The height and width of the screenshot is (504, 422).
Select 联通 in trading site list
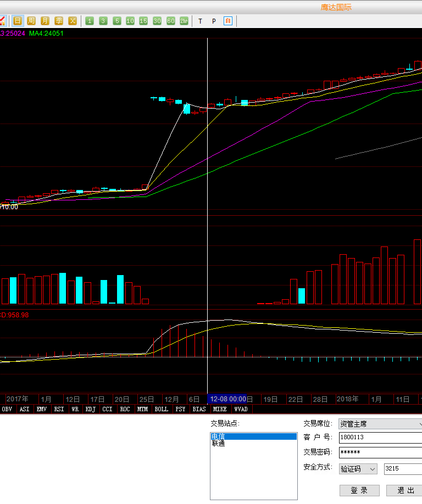coord(219,444)
